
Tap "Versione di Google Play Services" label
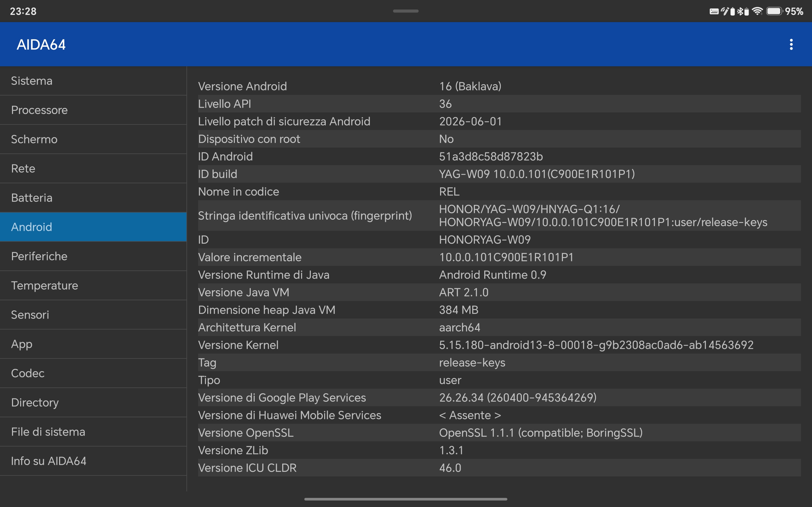click(282, 398)
